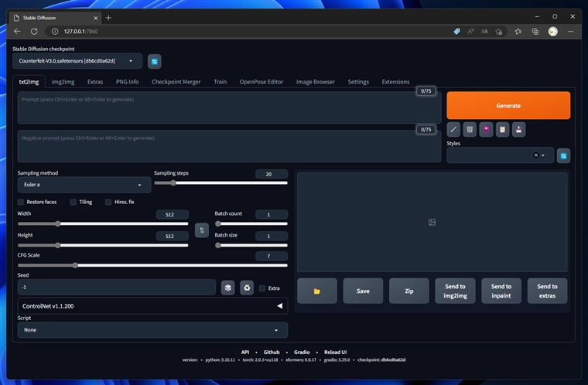Reload the browser page
This screenshot has width=588, height=385.
pos(34,32)
